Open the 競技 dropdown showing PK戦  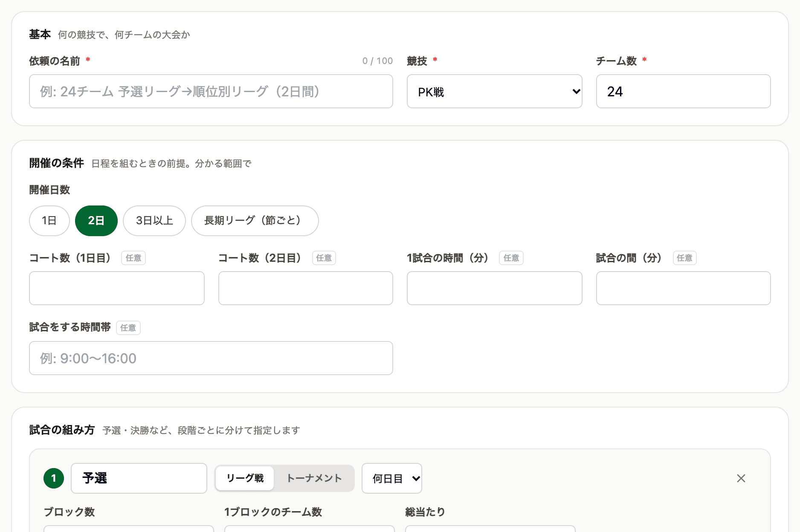(x=495, y=91)
